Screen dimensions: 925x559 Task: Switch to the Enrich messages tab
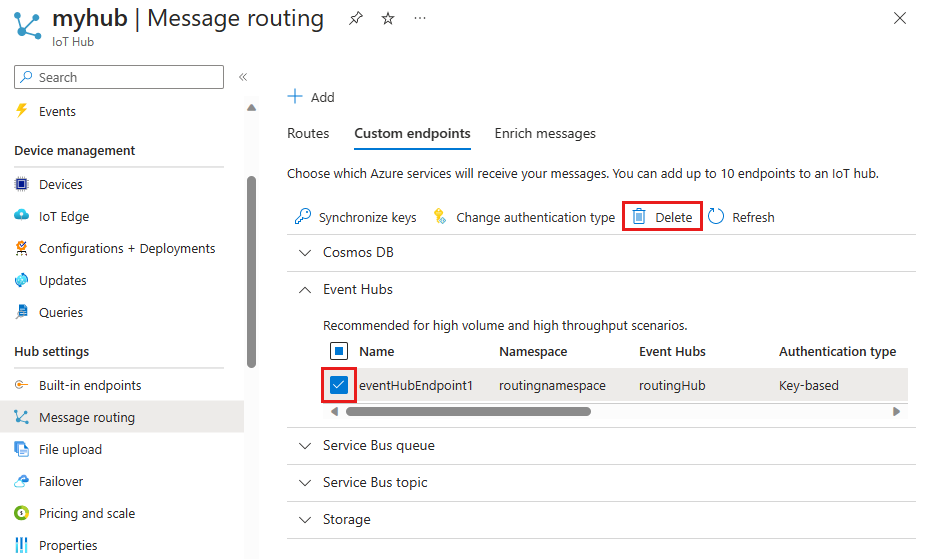(545, 133)
